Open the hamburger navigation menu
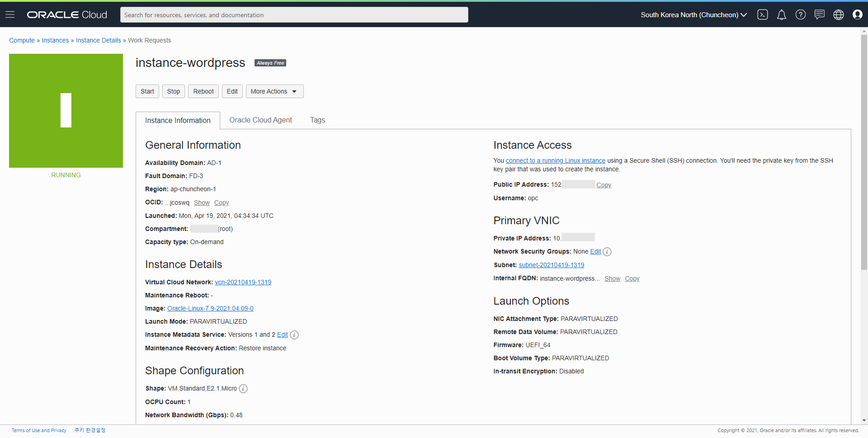 10,14
